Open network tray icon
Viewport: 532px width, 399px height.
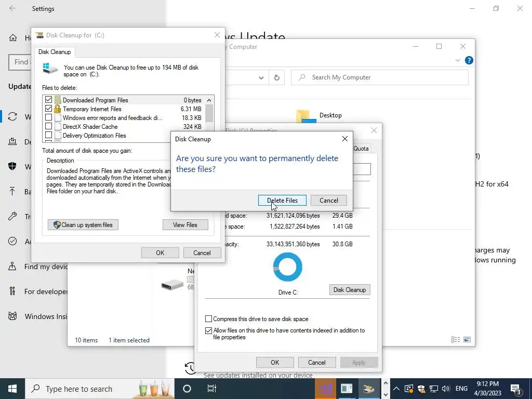click(x=433, y=389)
